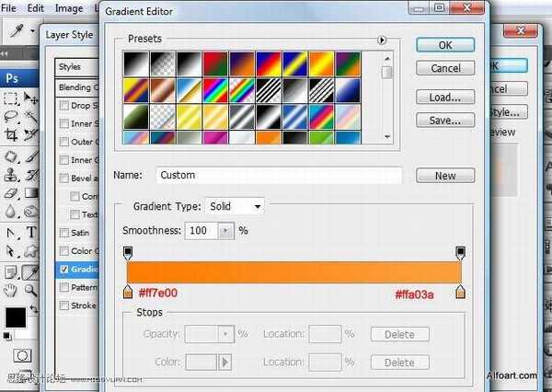Select the Clone Stamp tool
This screenshot has height=392, width=552.
(x=10, y=175)
